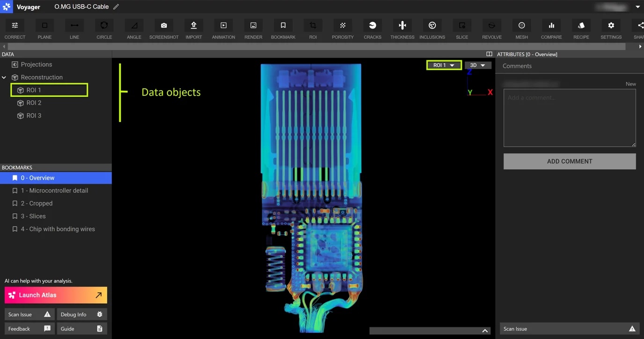Click the toolbar horizontal scrollbar
644x339 pixels.
(316, 47)
